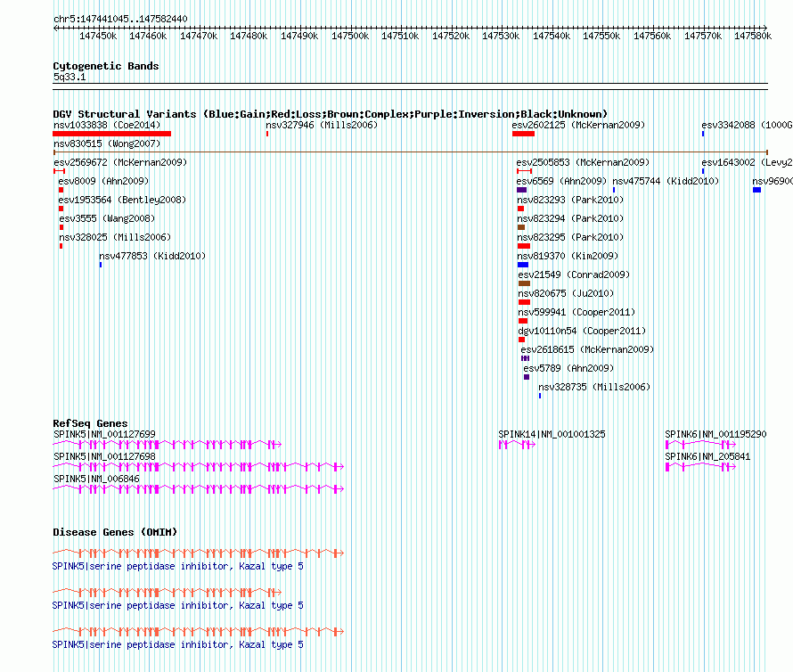Click variant label esv21549 (Conrad2009)

click(x=574, y=275)
